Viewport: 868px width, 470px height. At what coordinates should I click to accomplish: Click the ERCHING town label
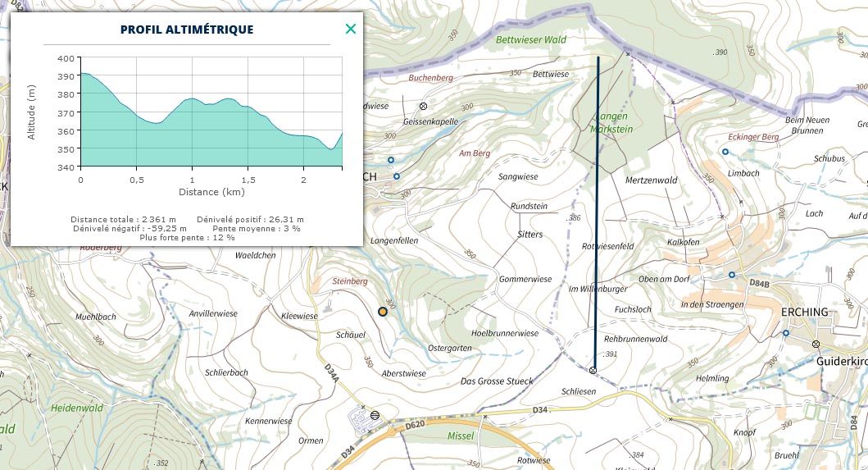coord(804,313)
